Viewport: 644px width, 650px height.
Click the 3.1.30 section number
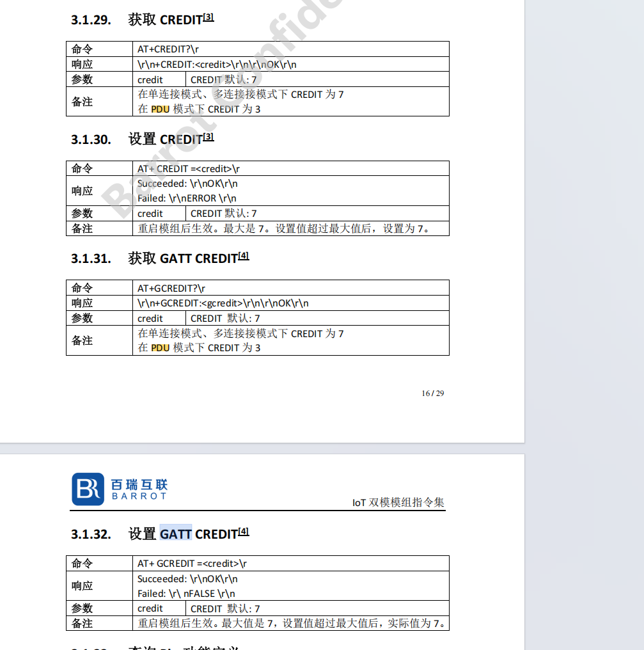coord(91,139)
